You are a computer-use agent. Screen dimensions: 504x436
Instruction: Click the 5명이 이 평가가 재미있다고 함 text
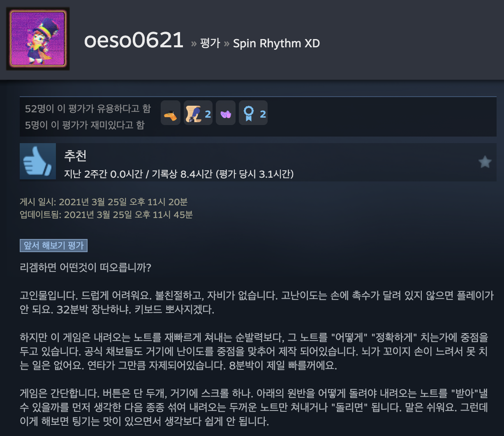click(85, 125)
